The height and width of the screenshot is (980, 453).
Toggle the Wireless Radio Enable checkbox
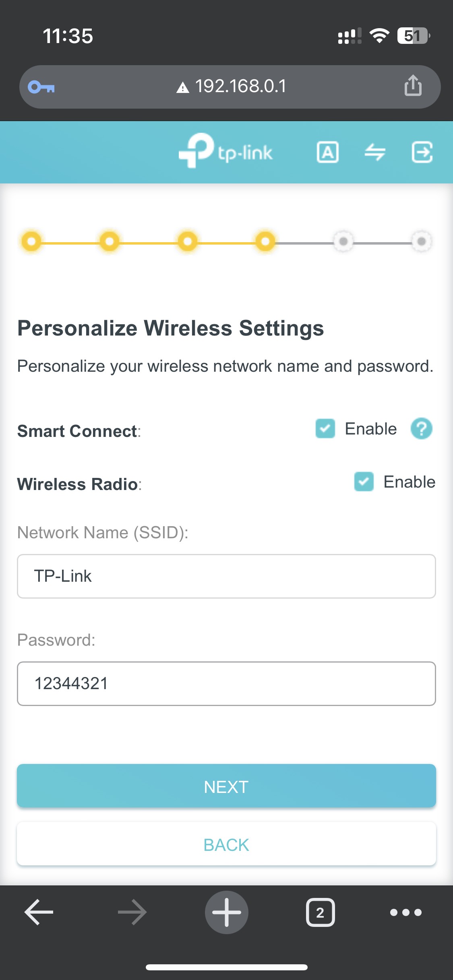pos(364,482)
